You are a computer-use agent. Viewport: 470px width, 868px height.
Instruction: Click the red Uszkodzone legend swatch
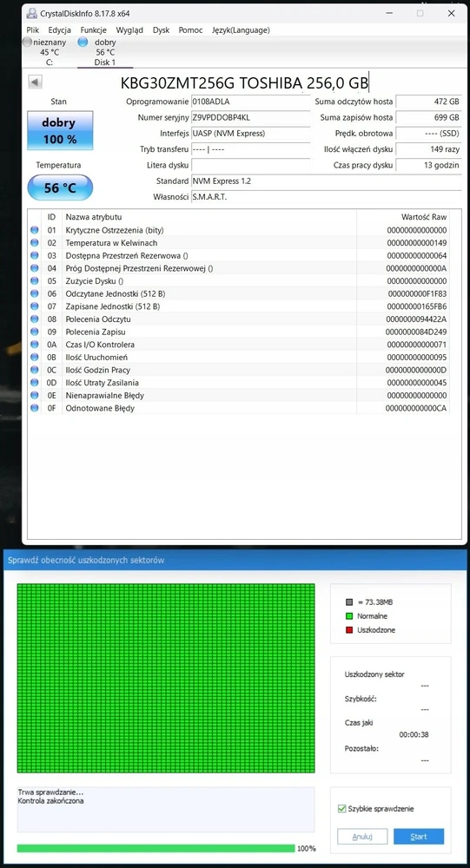349,630
